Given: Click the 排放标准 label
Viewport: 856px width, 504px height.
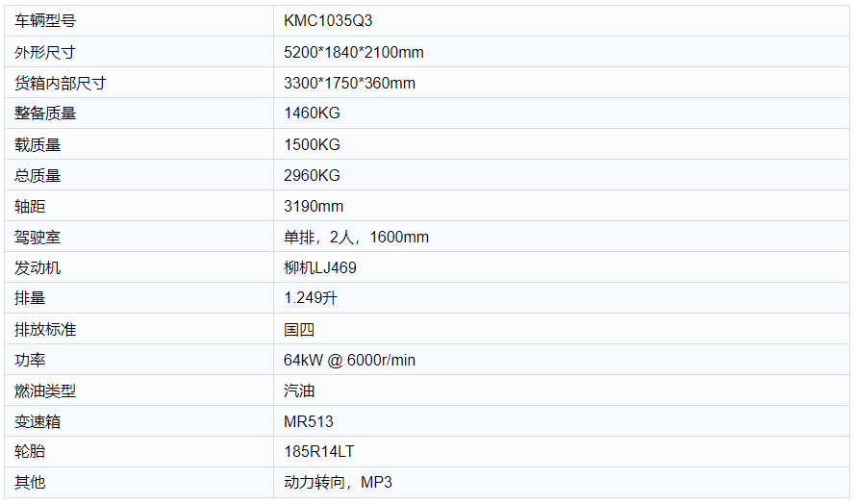Looking at the screenshot, I should tap(45, 329).
